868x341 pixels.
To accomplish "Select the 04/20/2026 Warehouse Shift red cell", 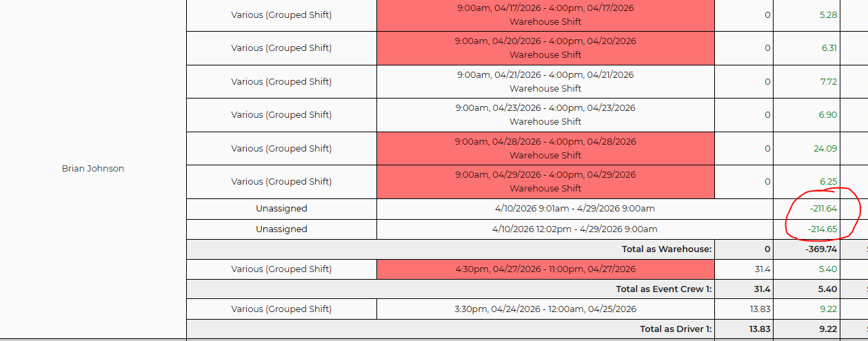I will click(545, 48).
